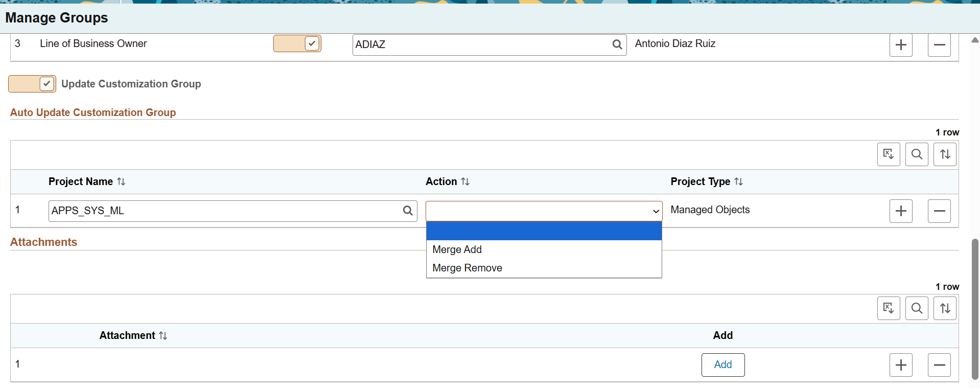Choose Merge Remove from Action list
The width and height of the screenshot is (980, 388).
544,268
